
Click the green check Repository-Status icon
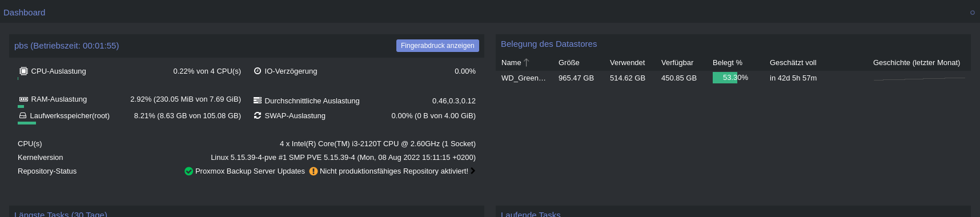click(188, 171)
